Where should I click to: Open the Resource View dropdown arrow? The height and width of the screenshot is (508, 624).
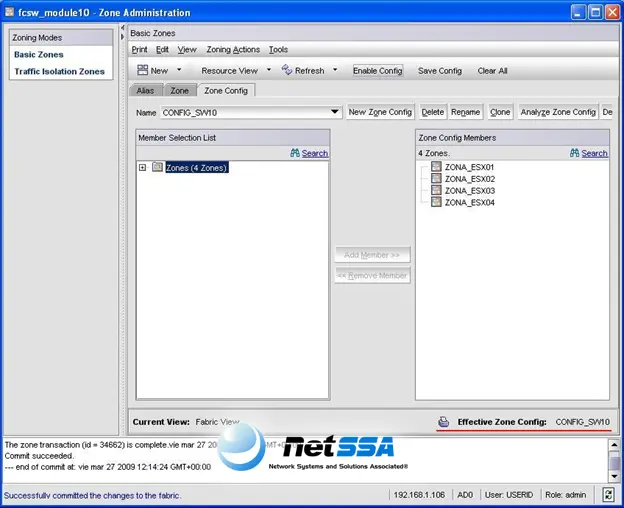tap(269, 70)
